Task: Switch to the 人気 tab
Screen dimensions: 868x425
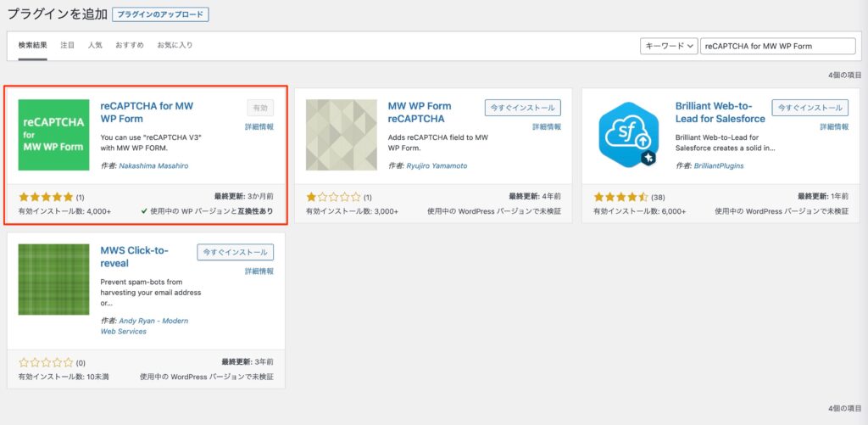Action: click(x=95, y=45)
